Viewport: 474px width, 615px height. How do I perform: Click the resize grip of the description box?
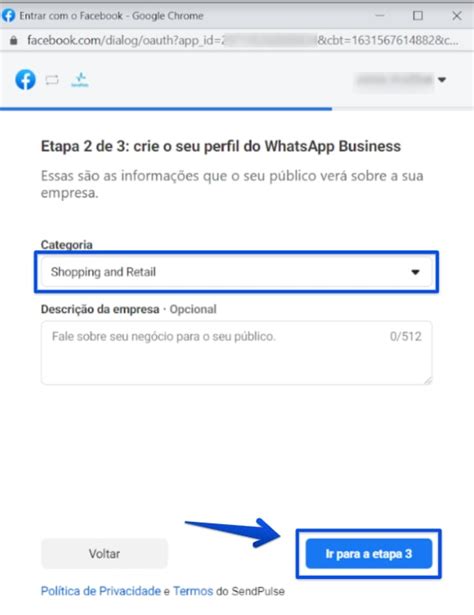pyautogui.click(x=427, y=380)
